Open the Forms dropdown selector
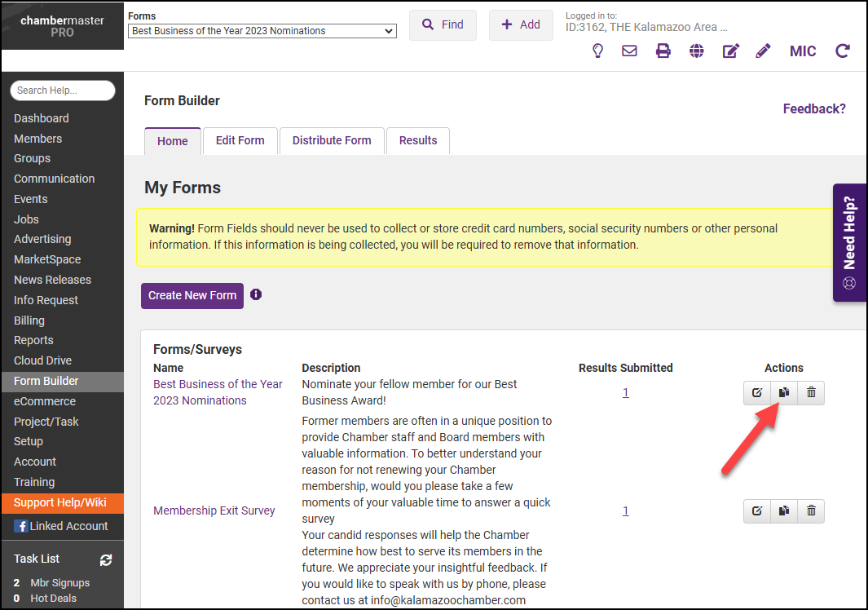The height and width of the screenshot is (610, 868). click(x=262, y=31)
